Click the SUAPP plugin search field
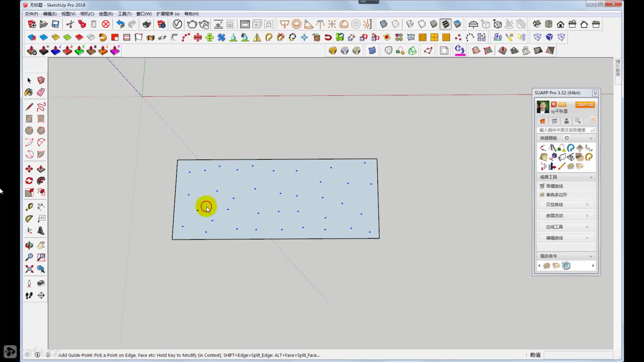This screenshot has width=644, height=362. (x=566, y=130)
